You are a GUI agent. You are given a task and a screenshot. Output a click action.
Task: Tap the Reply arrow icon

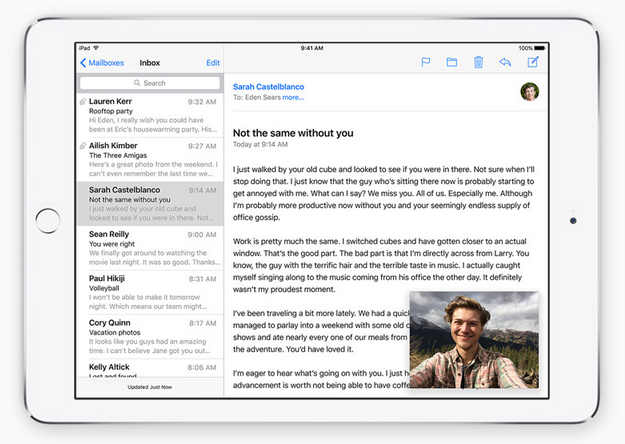(x=505, y=62)
